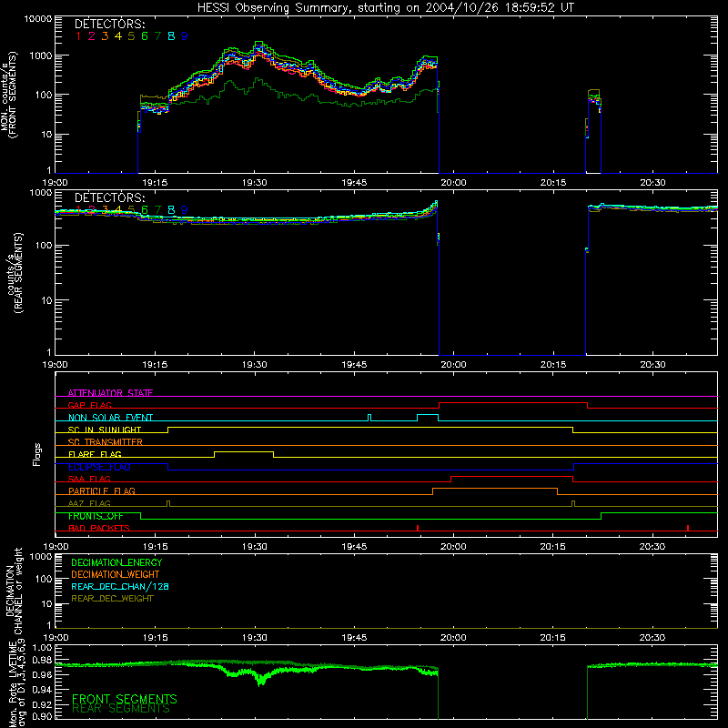Click the DECIMATION_ENERGY legend entry
Screen dimensions: 728x728
116,562
